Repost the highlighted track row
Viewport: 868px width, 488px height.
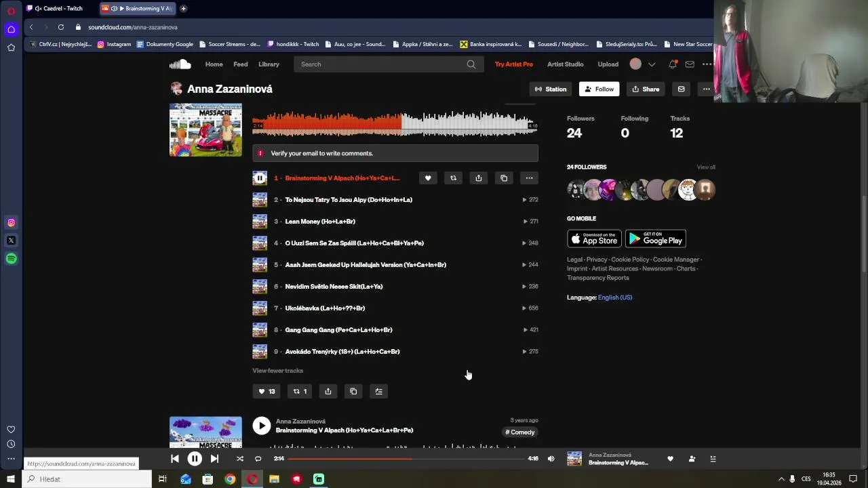(453, 178)
